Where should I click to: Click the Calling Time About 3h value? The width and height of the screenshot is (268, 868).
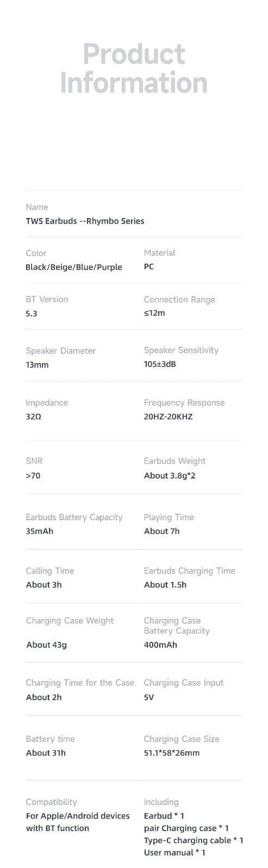pos(44,585)
